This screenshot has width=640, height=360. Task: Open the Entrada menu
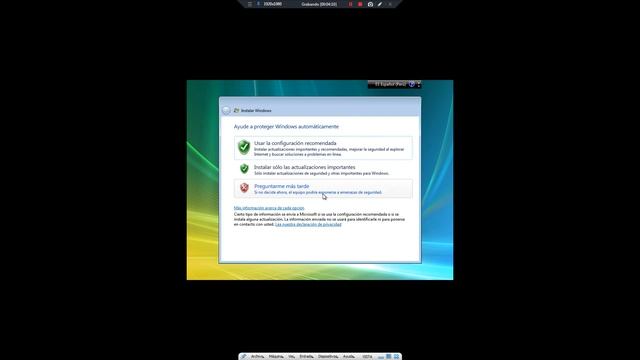(307, 357)
